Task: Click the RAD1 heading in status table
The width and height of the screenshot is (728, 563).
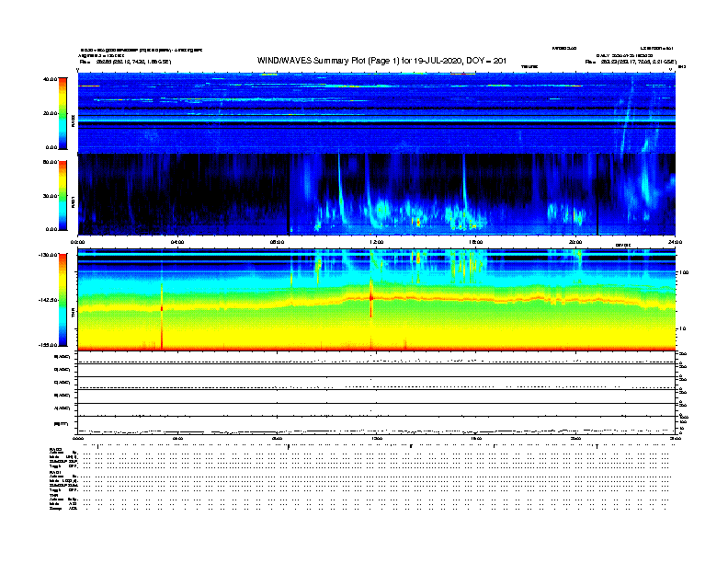Action: point(55,472)
